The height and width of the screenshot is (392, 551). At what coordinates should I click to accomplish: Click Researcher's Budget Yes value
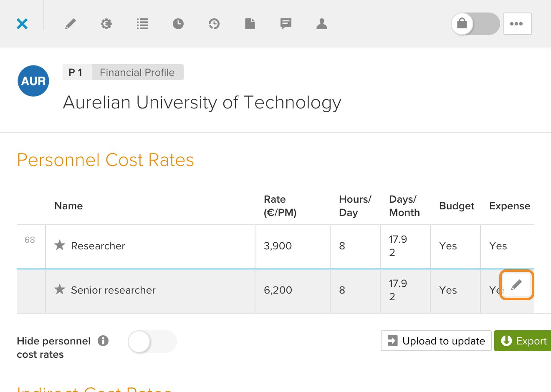click(448, 246)
